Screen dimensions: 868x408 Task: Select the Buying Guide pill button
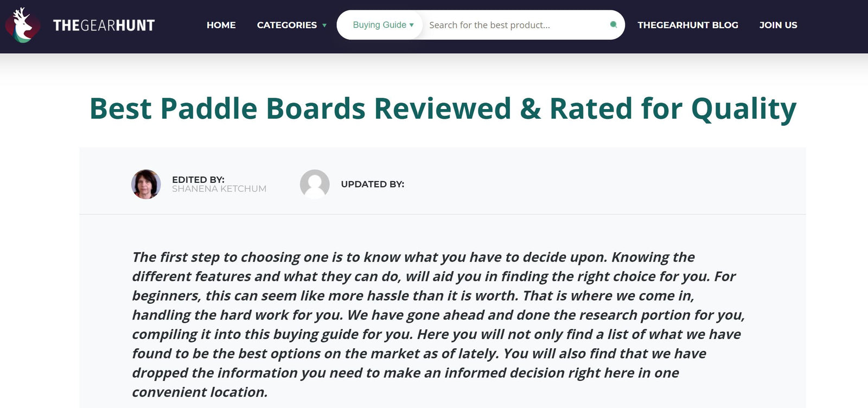(x=379, y=24)
